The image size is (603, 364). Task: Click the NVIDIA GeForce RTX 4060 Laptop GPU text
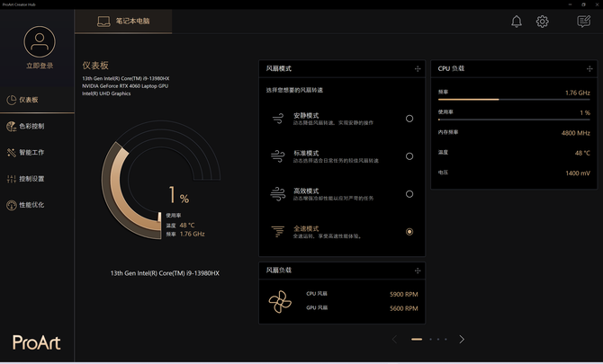coord(125,86)
